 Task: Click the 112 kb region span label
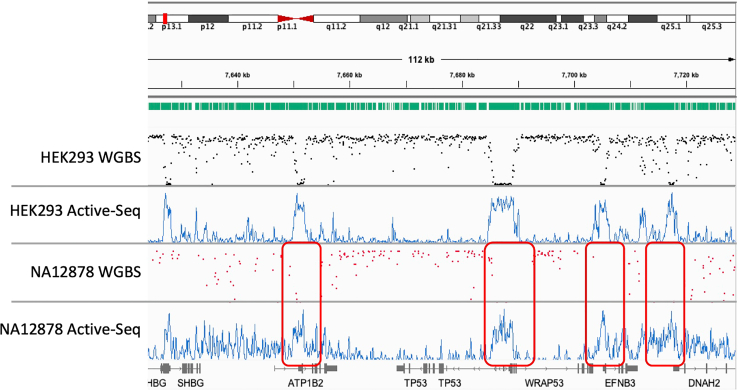point(421,60)
